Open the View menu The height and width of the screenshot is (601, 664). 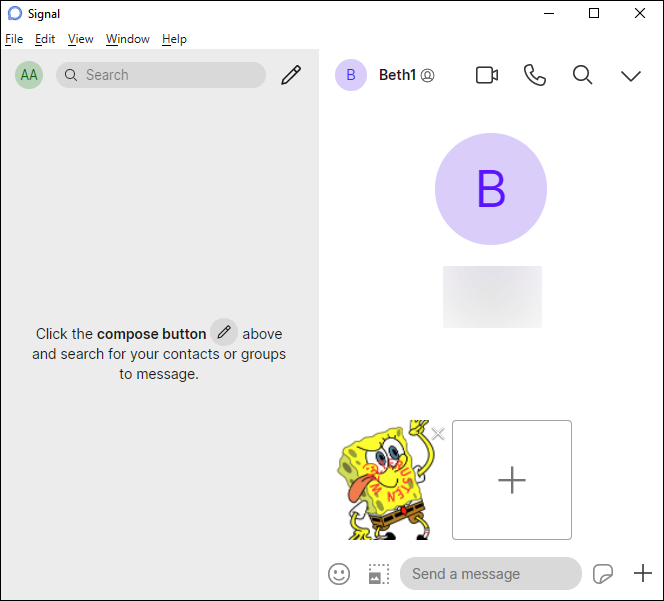coord(80,39)
